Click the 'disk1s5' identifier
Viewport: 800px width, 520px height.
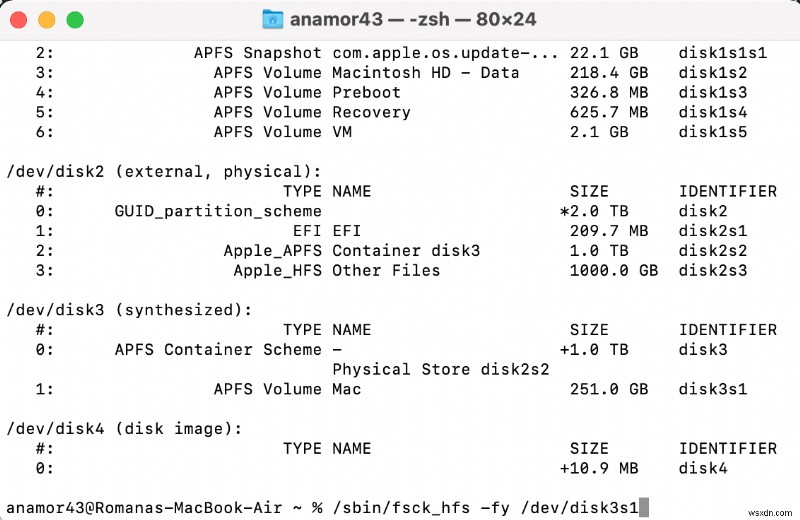click(x=712, y=132)
